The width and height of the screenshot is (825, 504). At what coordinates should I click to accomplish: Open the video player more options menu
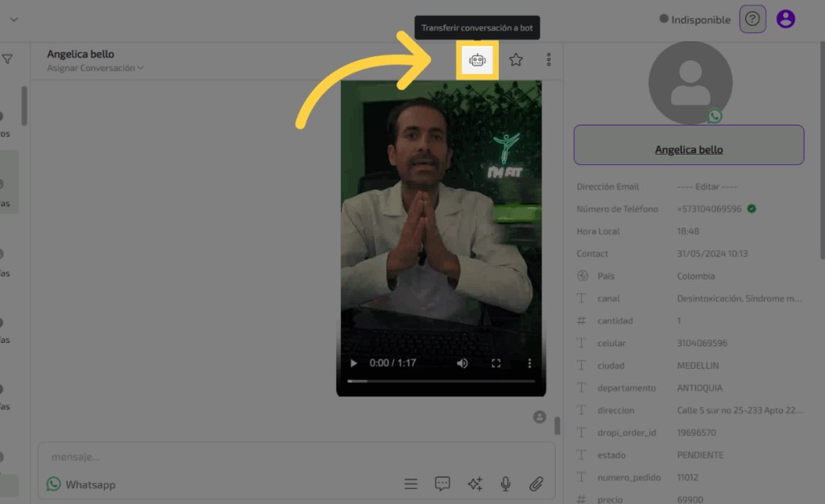pyautogui.click(x=529, y=363)
